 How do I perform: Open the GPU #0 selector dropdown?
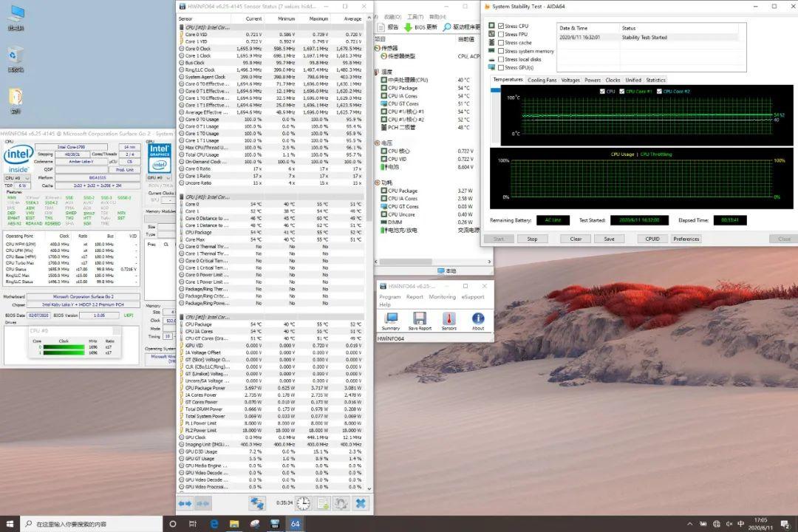coord(159,178)
